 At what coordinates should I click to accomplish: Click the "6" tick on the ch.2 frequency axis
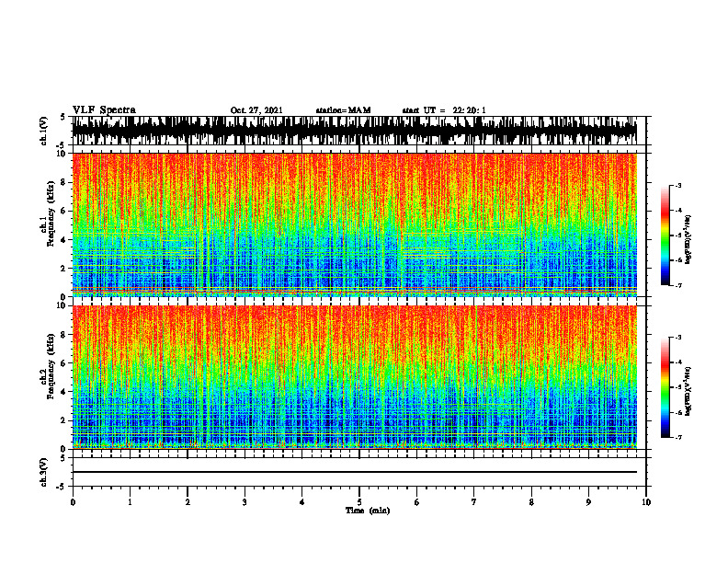pyautogui.click(x=63, y=363)
